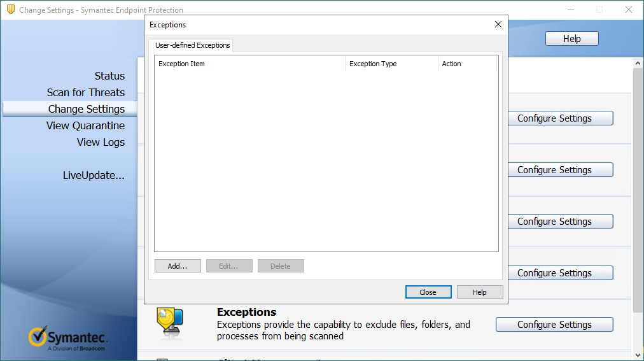Minimize the Symantec Endpoint Protection window

click(x=571, y=10)
